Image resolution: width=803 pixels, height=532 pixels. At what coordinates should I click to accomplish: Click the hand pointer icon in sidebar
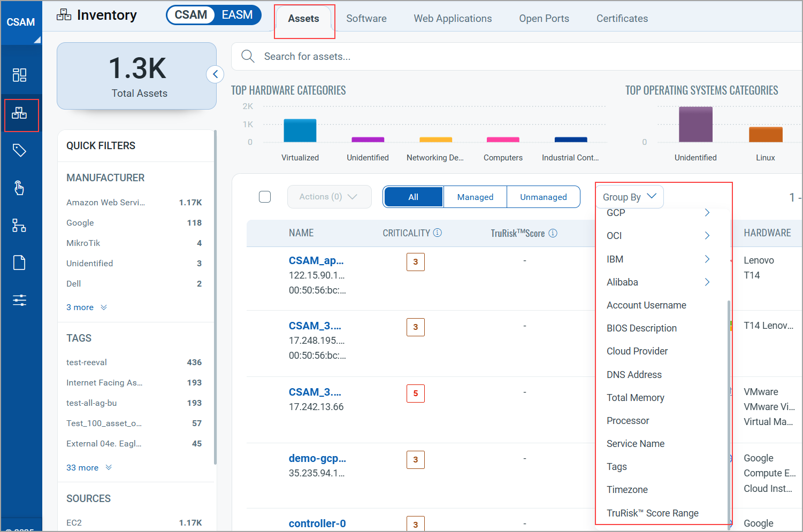point(19,188)
